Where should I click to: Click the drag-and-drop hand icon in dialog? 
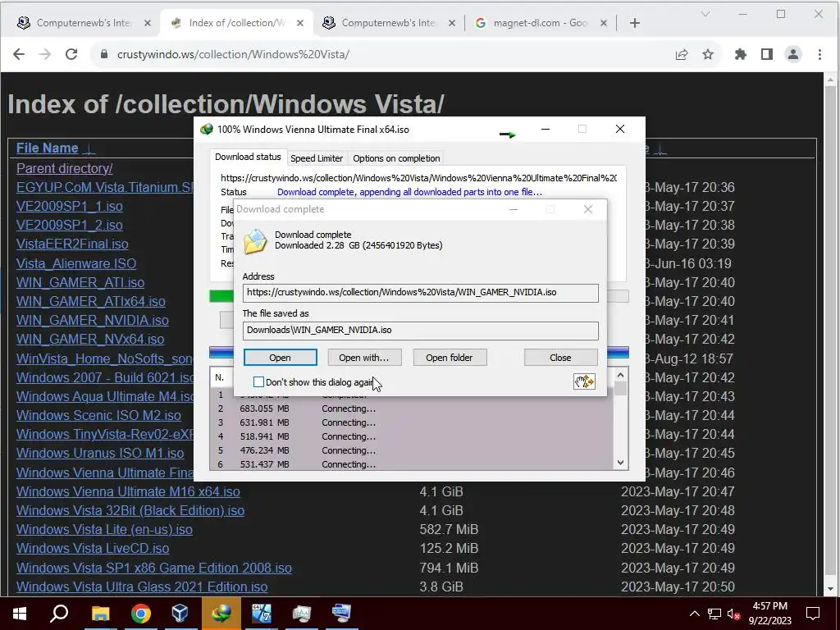tap(584, 381)
